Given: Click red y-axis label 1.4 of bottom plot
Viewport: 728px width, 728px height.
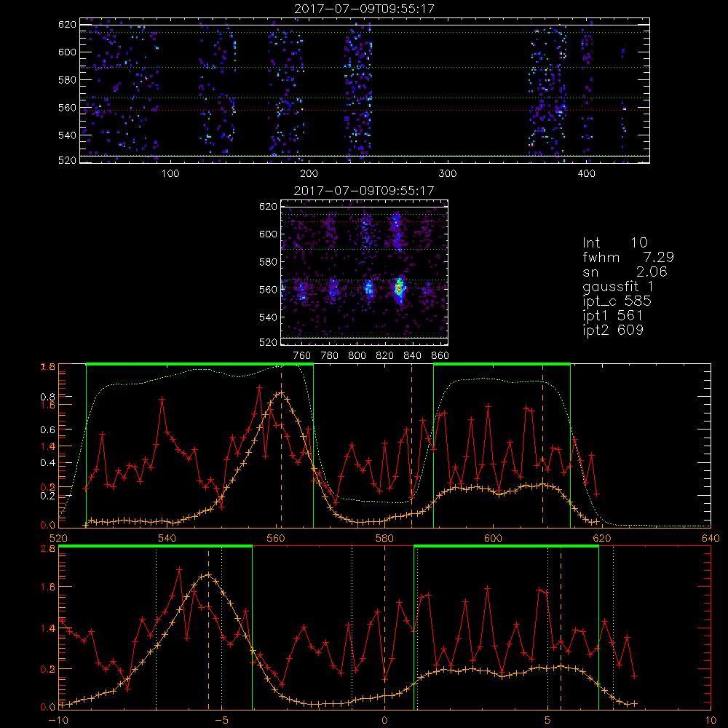Looking at the screenshot, I should [48, 628].
